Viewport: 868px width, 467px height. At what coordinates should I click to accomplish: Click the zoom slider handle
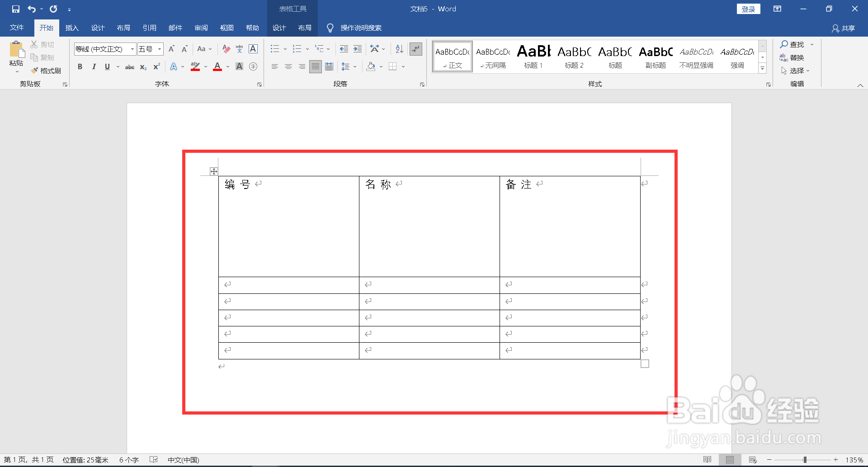click(805, 460)
